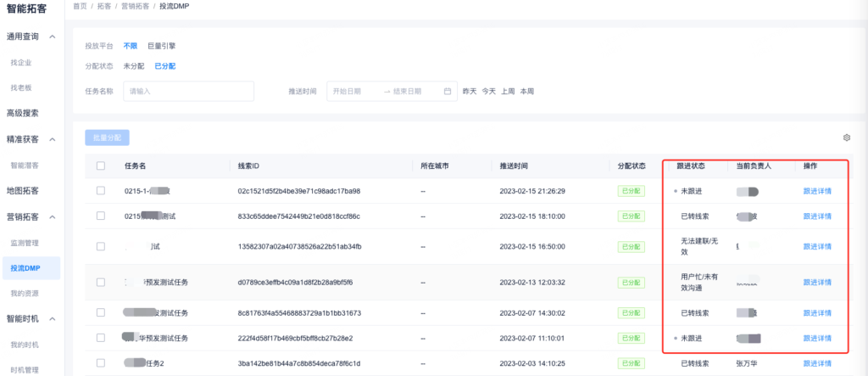Open 监测管理 in the sidebar
Image resolution: width=868 pixels, height=376 pixels.
point(25,243)
